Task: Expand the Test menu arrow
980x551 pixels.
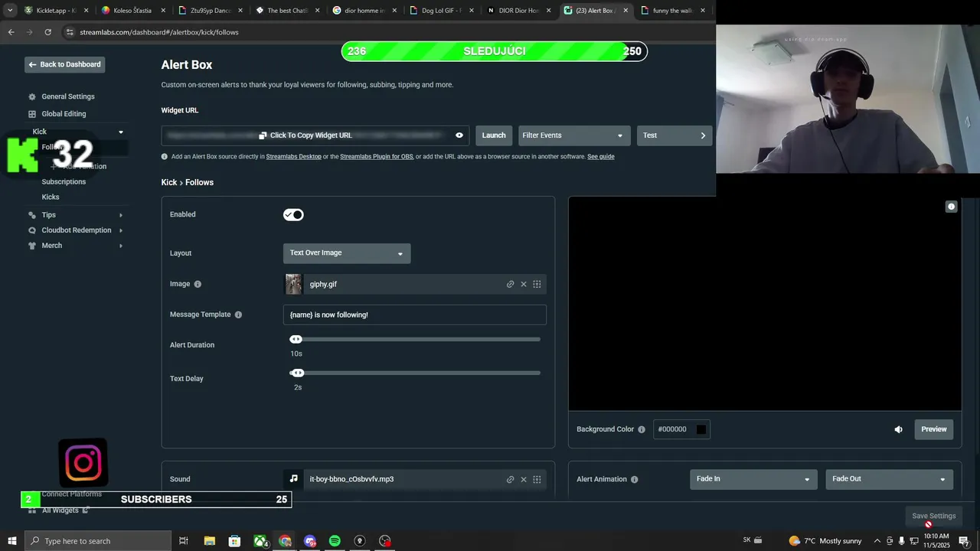Action: click(x=703, y=135)
